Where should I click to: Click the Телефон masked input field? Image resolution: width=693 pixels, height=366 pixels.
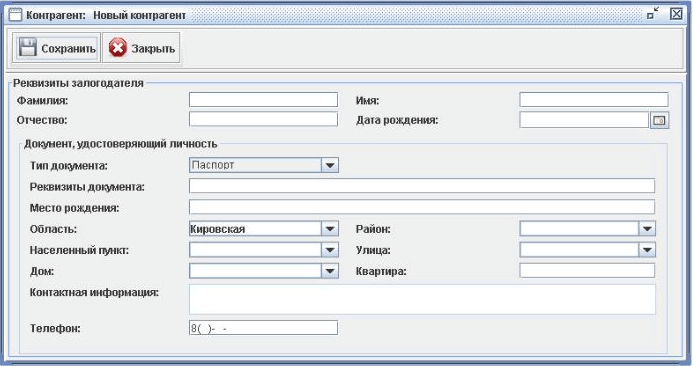pyautogui.click(x=263, y=328)
